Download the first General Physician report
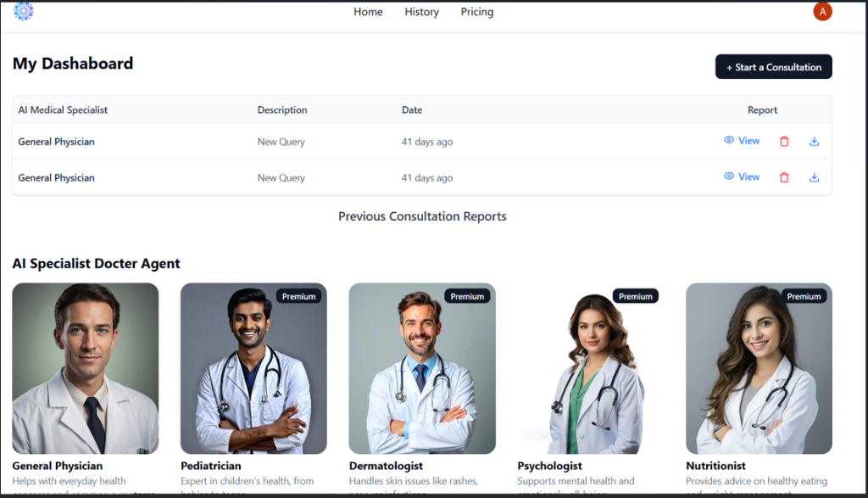 coord(814,142)
